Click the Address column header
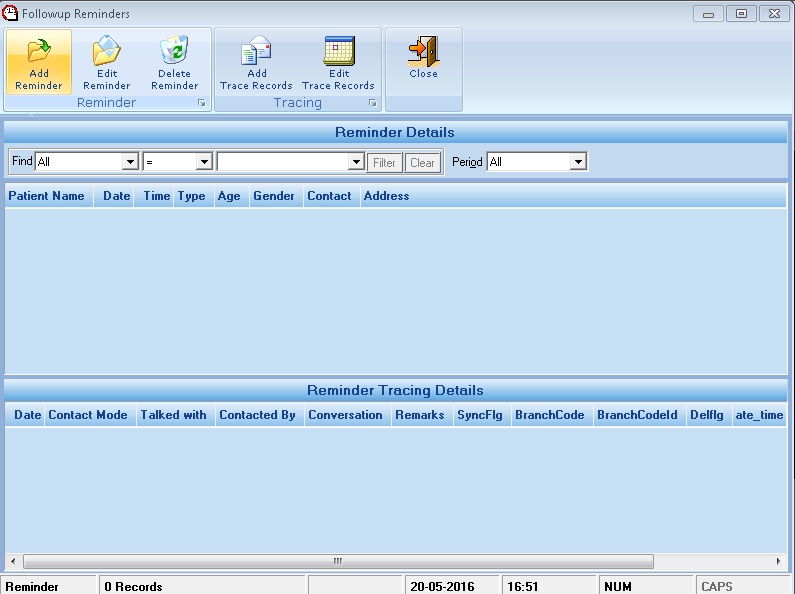Screen dimensions: 795x594 coord(387,196)
